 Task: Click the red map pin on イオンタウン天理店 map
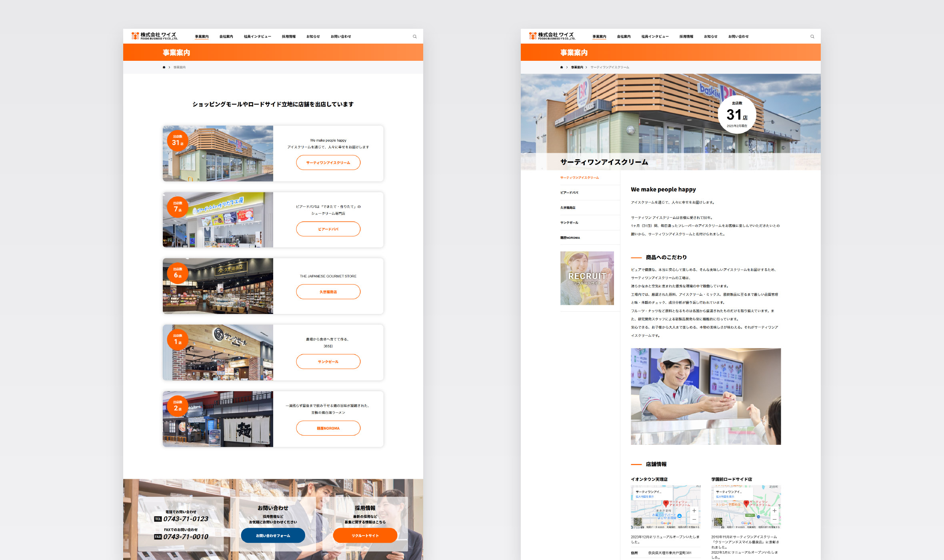[x=666, y=503]
